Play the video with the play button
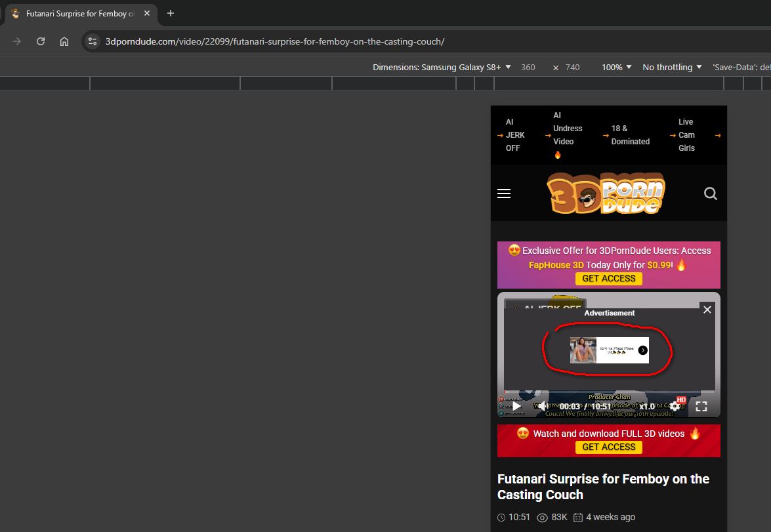This screenshot has width=771, height=532. click(517, 406)
